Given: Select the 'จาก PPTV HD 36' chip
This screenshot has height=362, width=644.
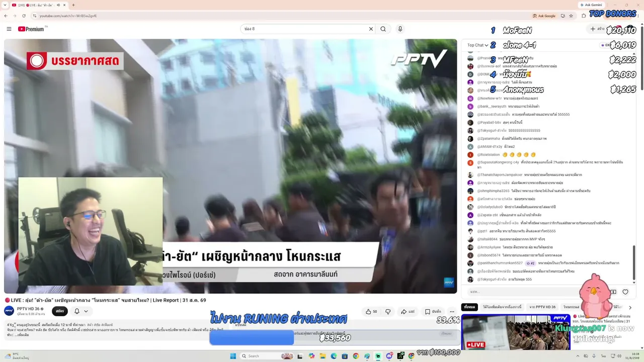Looking at the screenshot, I should [542, 307].
